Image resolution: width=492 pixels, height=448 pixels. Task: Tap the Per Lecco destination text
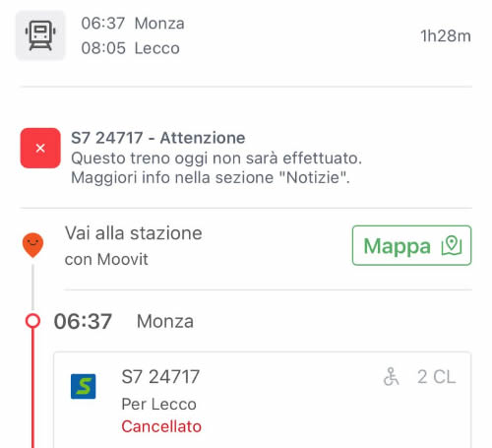158,404
